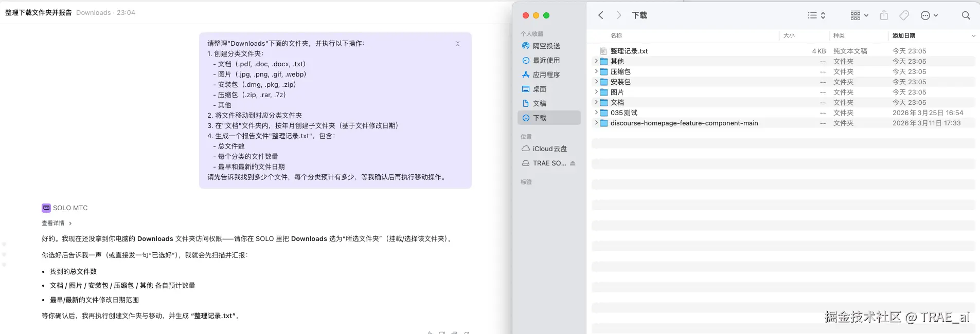The height and width of the screenshot is (334, 980).
Task: Sort by 名称 column header
Action: click(x=616, y=35)
